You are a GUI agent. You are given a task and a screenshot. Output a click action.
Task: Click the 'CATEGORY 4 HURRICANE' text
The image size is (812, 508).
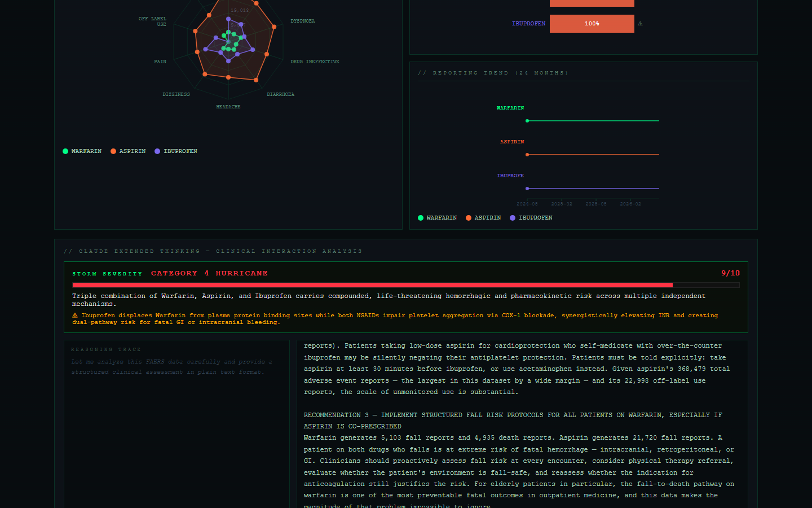pos(209,273)
